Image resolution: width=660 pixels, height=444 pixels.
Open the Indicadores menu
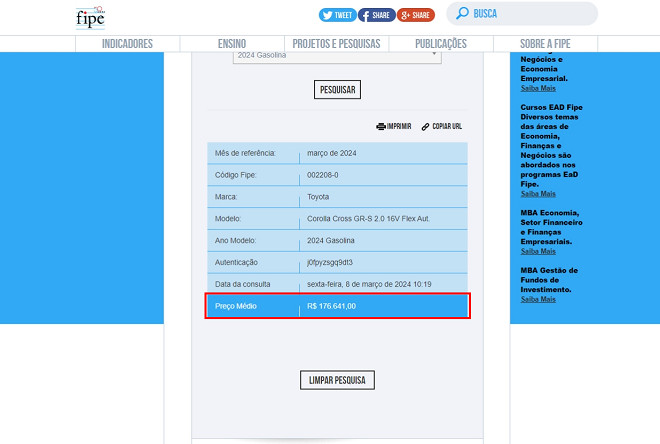point(127,44)
